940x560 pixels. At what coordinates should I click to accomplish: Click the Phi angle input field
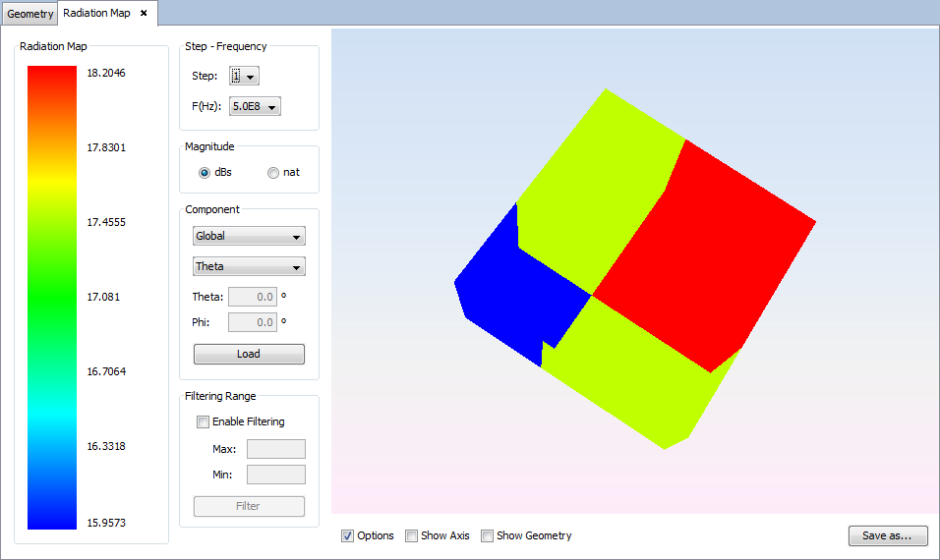coord(252,322)
